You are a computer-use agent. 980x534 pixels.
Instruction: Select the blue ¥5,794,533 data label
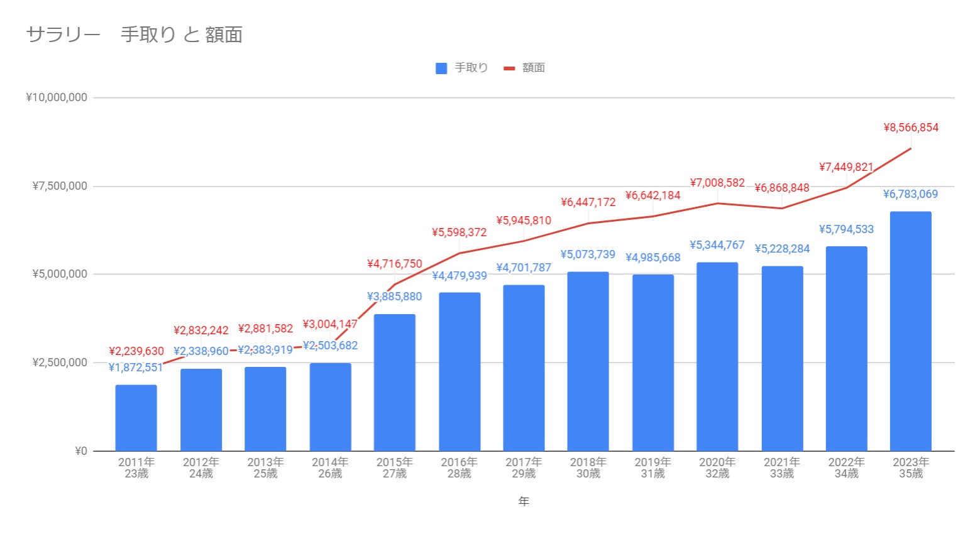click(847, 229)
